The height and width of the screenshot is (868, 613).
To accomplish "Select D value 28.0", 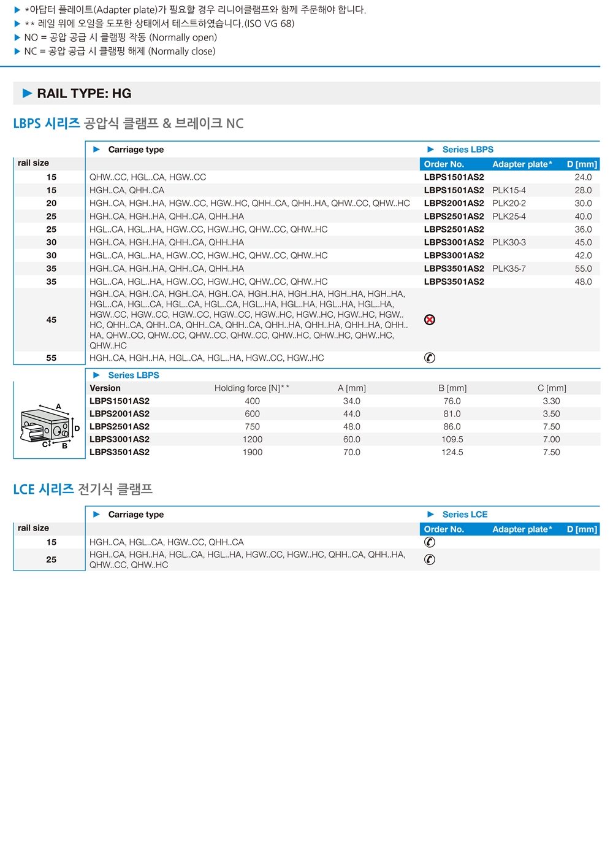I will pyautogui.click(x=583, y=190).
